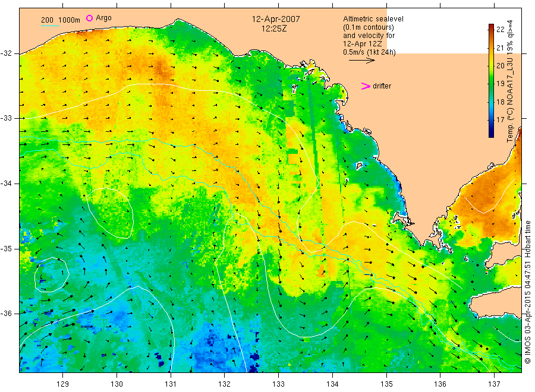
Task: Click the cyan bathymetry legend line
Action: coord(50,26)
